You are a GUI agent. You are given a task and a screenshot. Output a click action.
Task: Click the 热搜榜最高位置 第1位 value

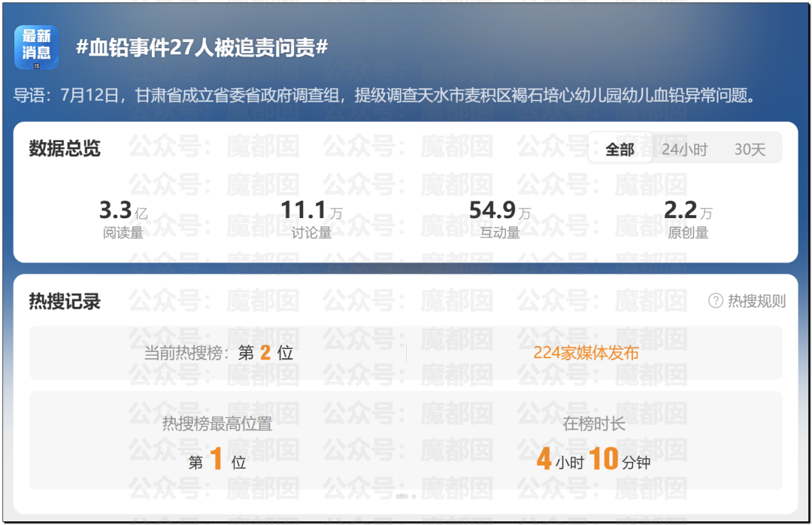click(x=217, y=460)
